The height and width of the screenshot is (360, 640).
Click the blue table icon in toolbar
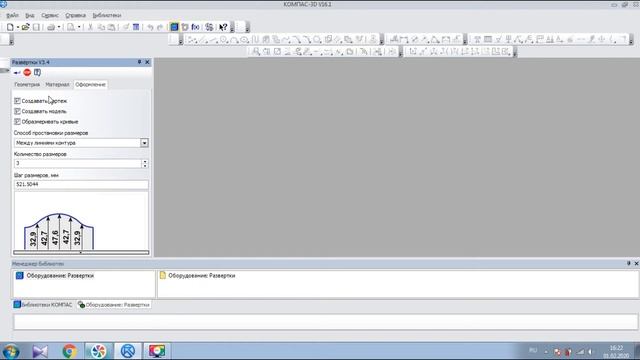tap(136, 27)
